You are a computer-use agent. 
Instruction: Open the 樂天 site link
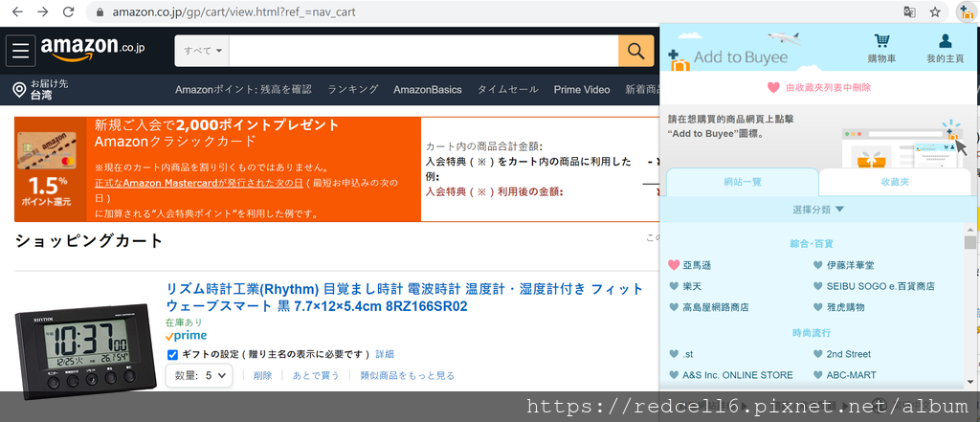[692, 286]
